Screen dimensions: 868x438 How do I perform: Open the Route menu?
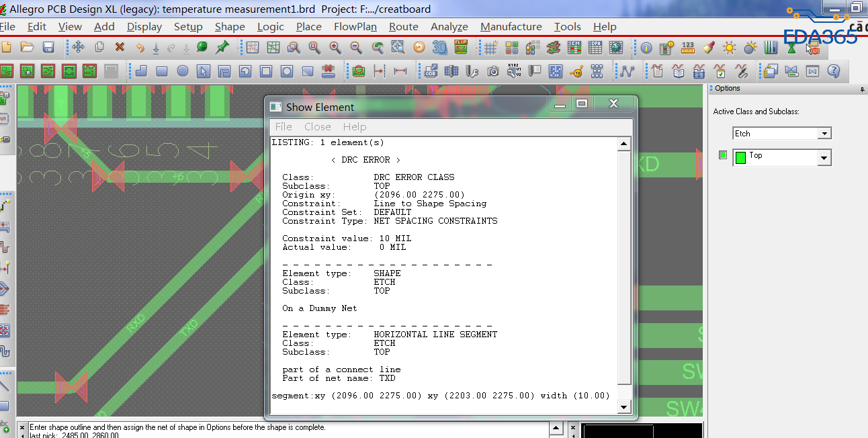[x=404, y=26]
